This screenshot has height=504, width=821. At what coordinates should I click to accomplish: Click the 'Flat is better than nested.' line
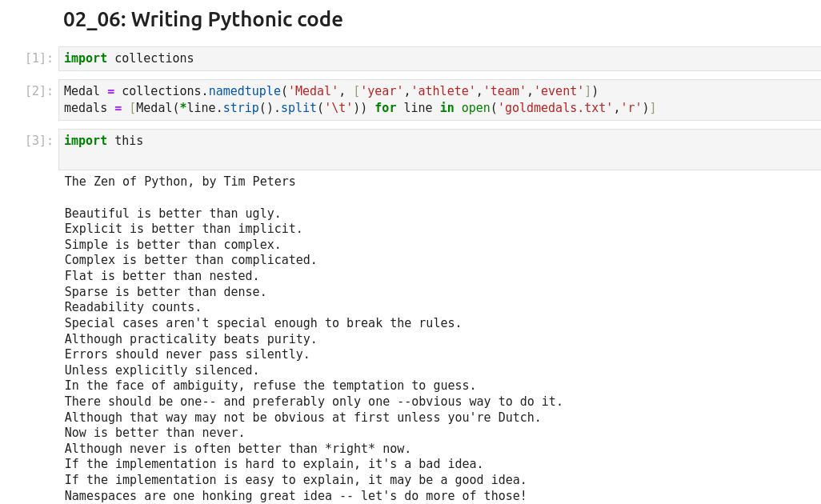(162, 276)
